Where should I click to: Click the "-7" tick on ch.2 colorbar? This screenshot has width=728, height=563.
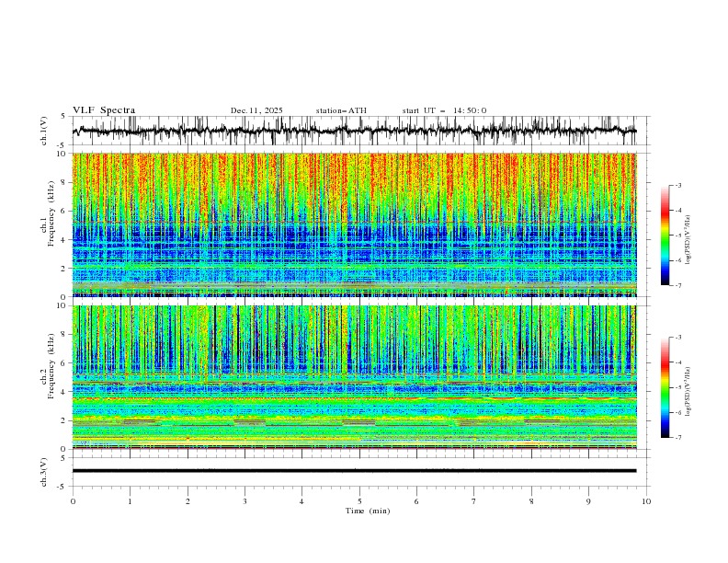678,437
